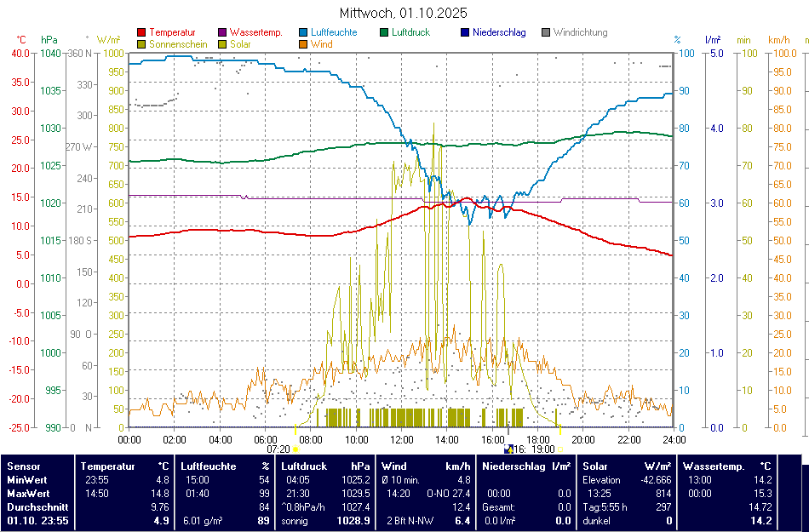The width and height of the screenshot is (809, 532).
Task: Click the gray Windrichtung legend square
Action: [x=546, y=33]
